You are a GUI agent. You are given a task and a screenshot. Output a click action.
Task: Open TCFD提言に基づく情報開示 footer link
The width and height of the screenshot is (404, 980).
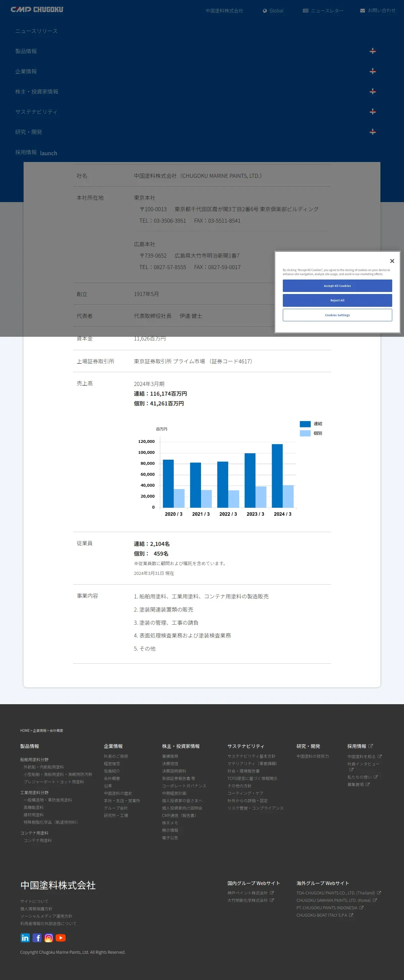click(252, 778)
